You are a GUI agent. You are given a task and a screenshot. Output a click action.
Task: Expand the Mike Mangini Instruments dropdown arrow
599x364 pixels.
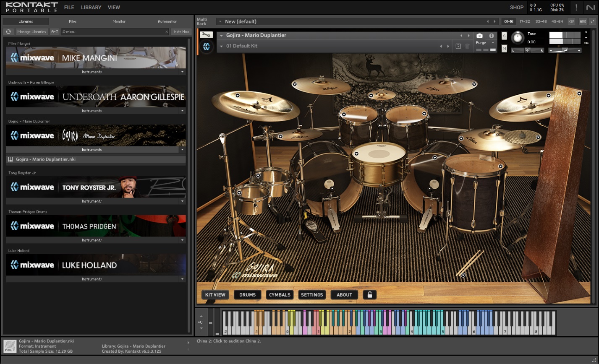pyautogui.click(x=182, y=72)
